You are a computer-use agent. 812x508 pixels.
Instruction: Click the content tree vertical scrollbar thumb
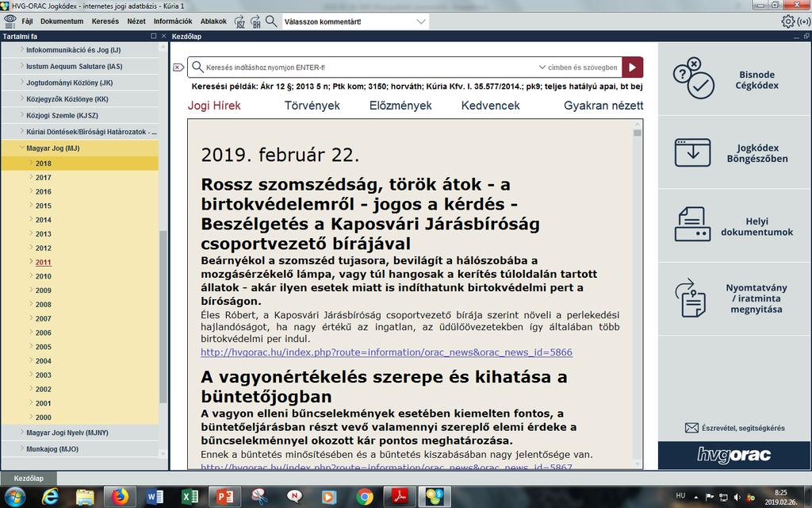coord(163,316)
